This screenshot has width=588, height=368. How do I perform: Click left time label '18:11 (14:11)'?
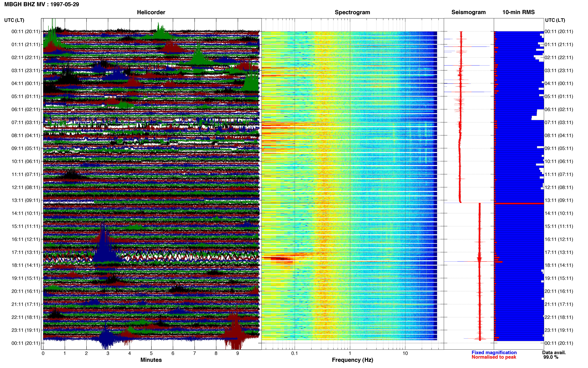coord(26,265)
